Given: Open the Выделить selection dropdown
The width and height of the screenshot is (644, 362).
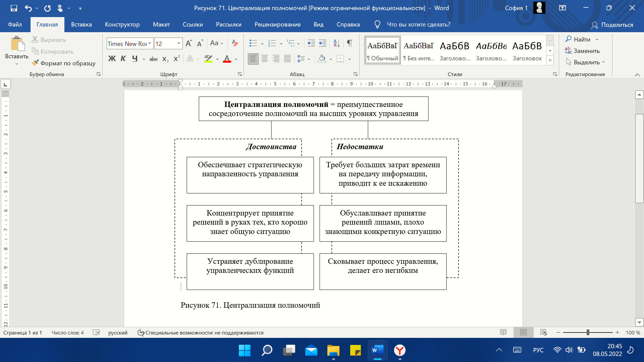Looking at the screenshot, I should (x=585, y=62).
